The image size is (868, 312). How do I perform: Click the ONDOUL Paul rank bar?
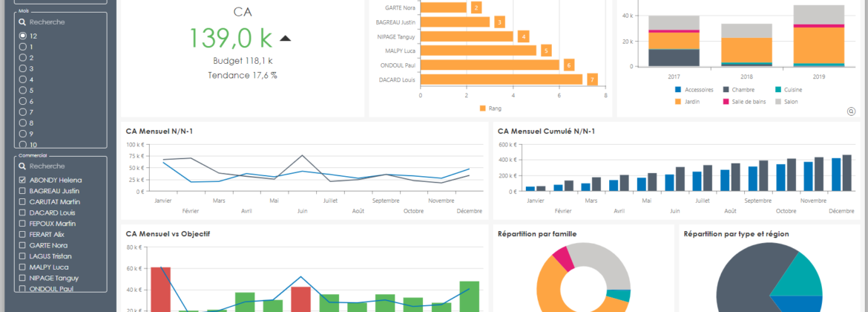[x=490, y=65]
